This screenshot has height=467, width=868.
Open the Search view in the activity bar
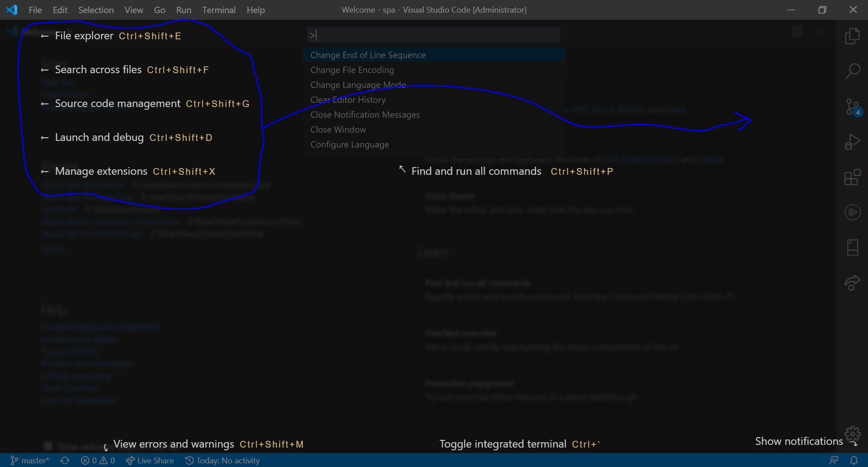point(852,71)
